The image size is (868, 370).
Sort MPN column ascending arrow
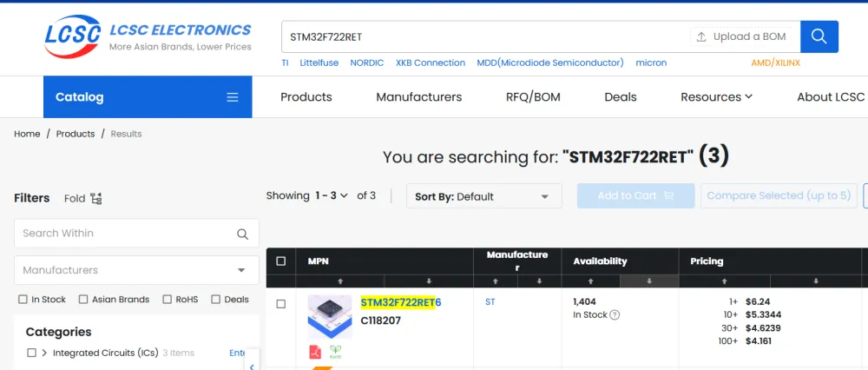340,281
